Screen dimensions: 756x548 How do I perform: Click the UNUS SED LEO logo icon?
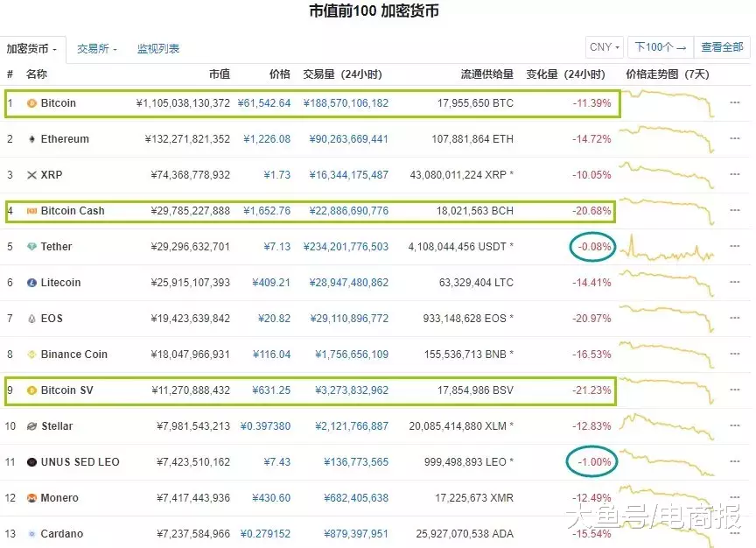point(31,462)
